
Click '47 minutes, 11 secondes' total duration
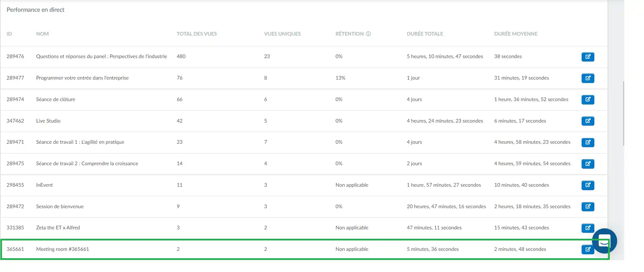[434, 228]
